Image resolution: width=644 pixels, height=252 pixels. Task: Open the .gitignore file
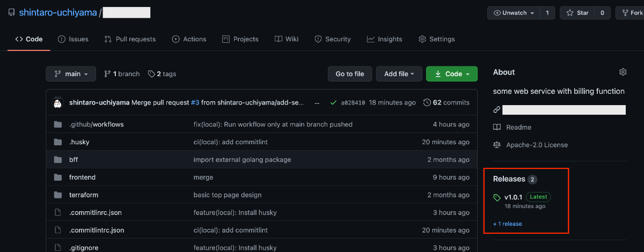(84, 248)
